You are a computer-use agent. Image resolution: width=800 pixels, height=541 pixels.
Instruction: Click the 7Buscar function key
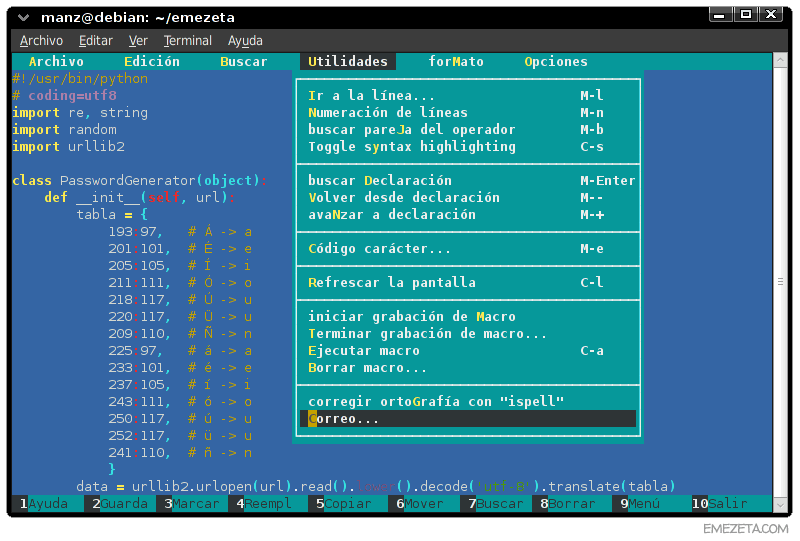[x=496, y=504]
